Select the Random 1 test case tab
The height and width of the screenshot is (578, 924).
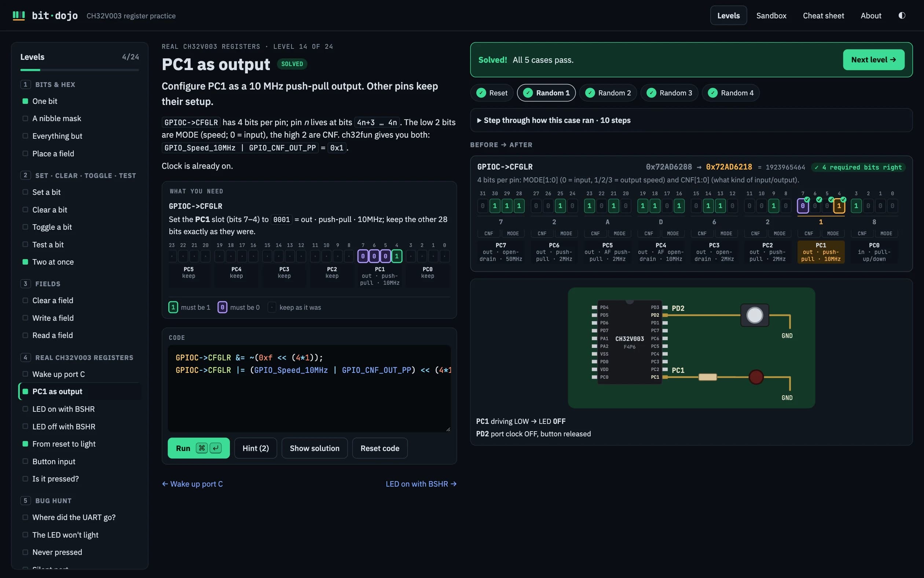(546, 93)
